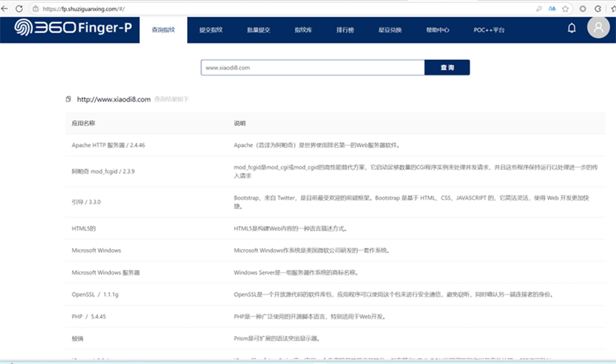Click the mod_fcgid description text
The height and width of the screenshot is (364, 616).
tap(416, 171)
